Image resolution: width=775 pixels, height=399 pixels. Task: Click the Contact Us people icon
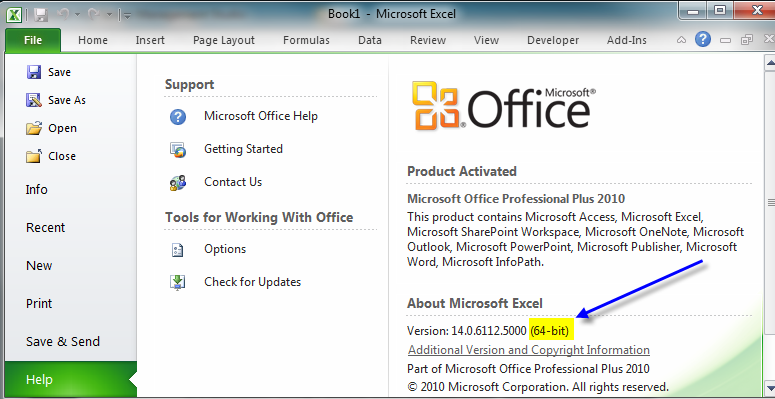click(x=178, y=182)
